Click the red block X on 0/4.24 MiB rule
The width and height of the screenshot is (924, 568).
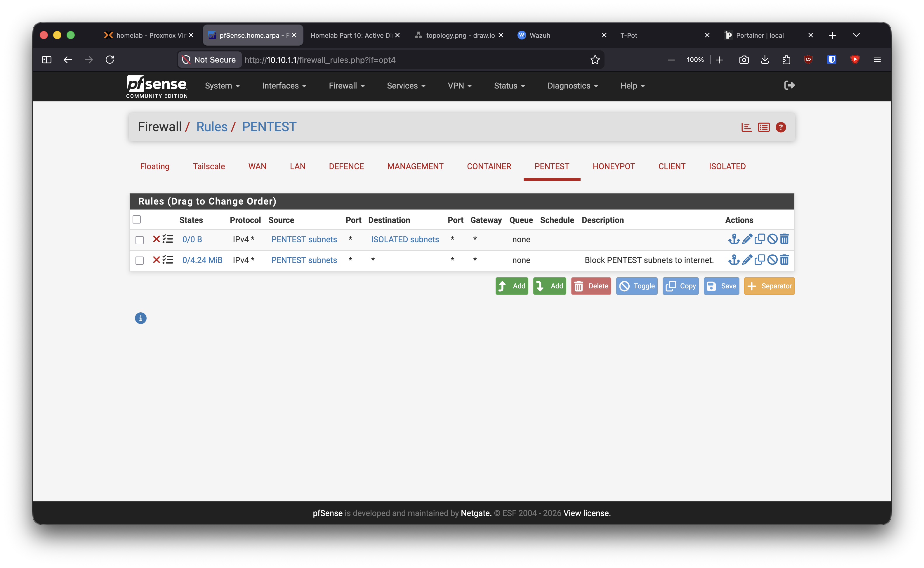[x=156, y=259]
